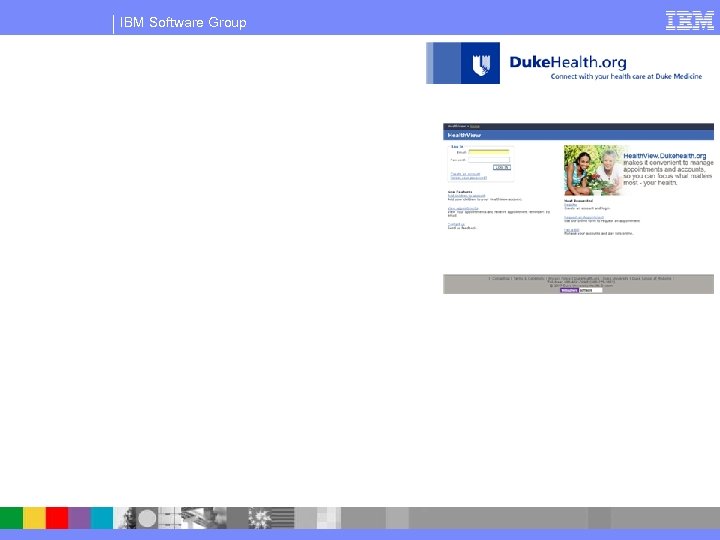The height and width of the screenshot is (540, 720).
Task: Click the HealthView blue banner title
Action: 464,135
